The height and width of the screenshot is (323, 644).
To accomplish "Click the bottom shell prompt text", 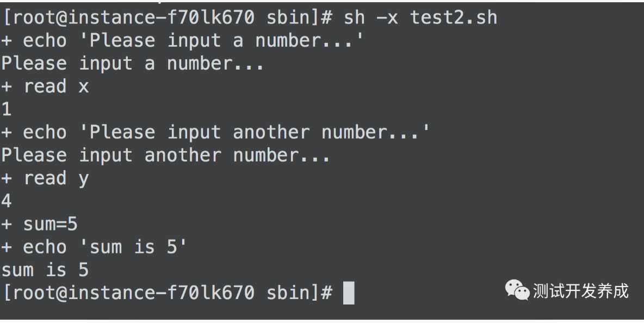I will point(168,293).
